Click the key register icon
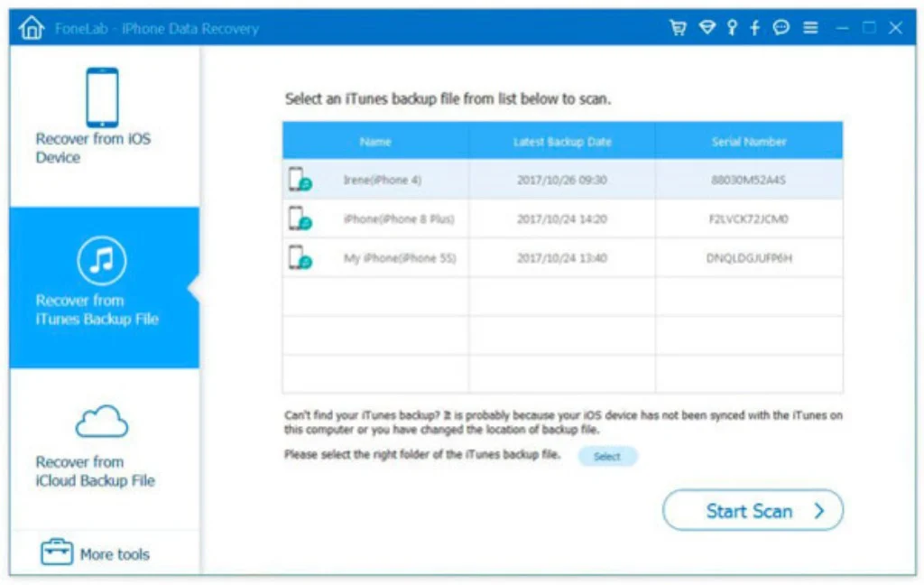 coord(732,27)
